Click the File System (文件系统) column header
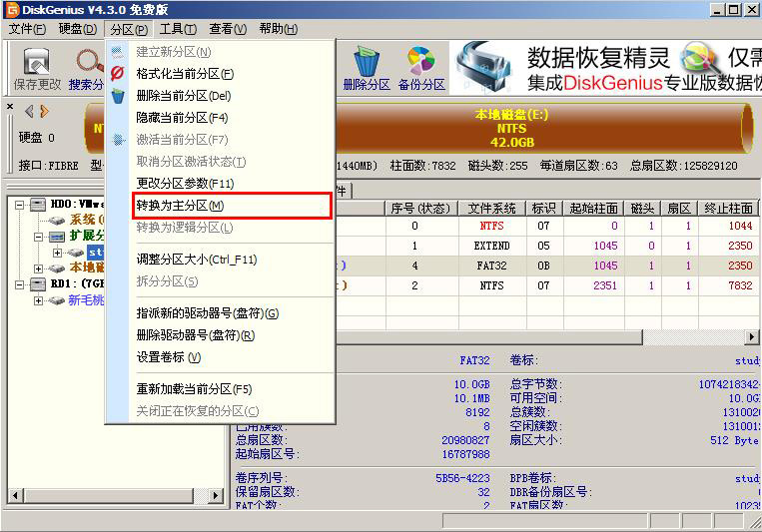This screenshot has height=532, width=762. tap(491, 209)
